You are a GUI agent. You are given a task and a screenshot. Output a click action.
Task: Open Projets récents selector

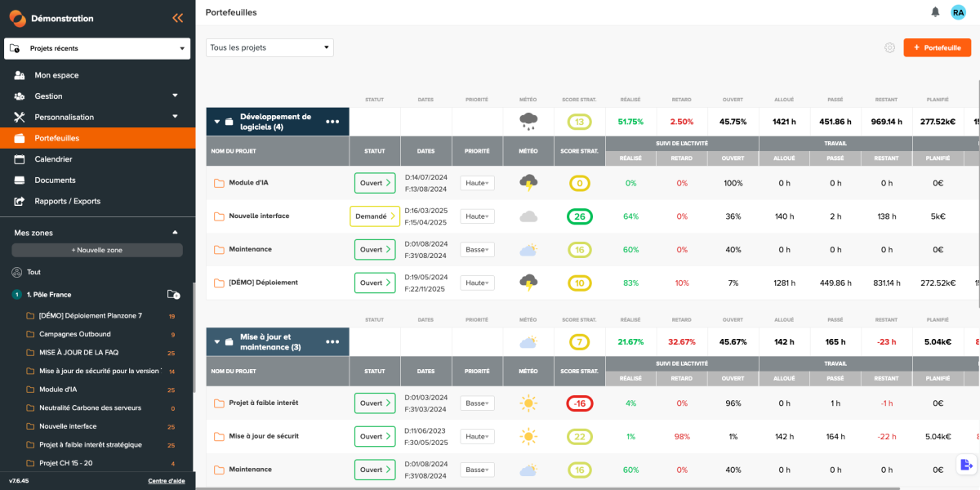coord(97,48)
